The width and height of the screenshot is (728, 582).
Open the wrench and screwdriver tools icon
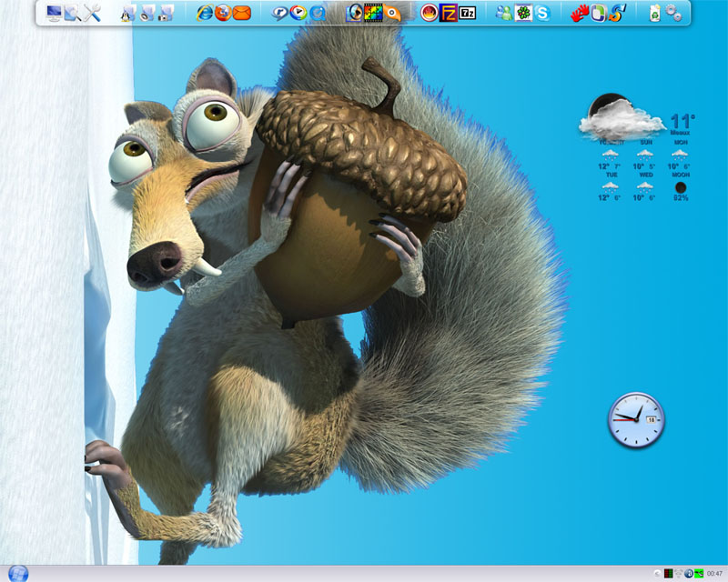pyautogui.click(x=92, y=13)
